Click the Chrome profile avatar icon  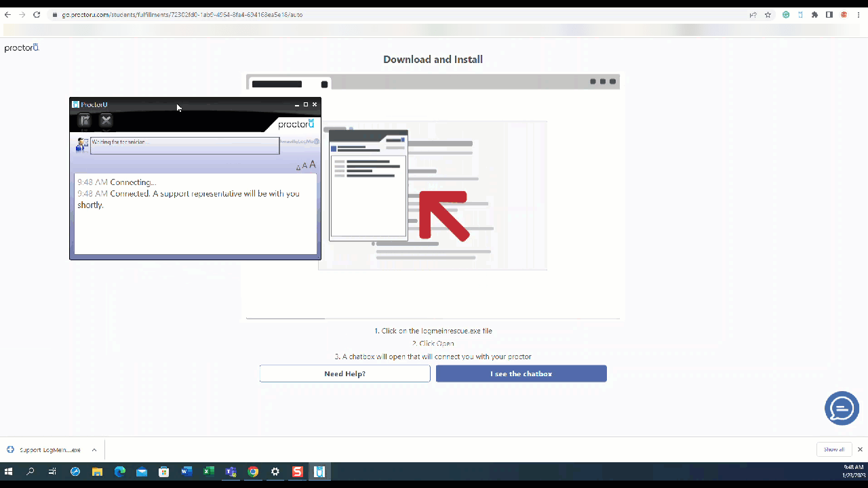coord(844,15)
